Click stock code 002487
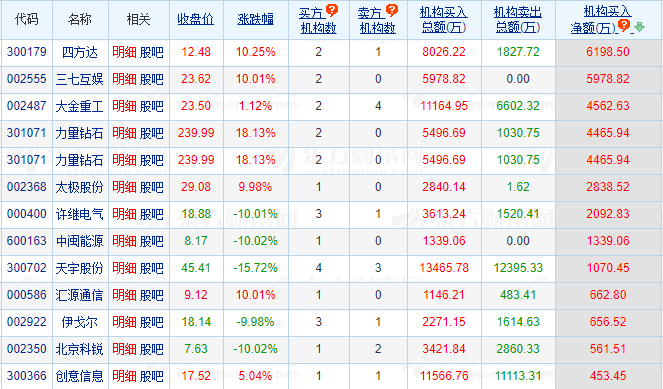This screenshot has height=389, width=663. click(x=27, y=106)
